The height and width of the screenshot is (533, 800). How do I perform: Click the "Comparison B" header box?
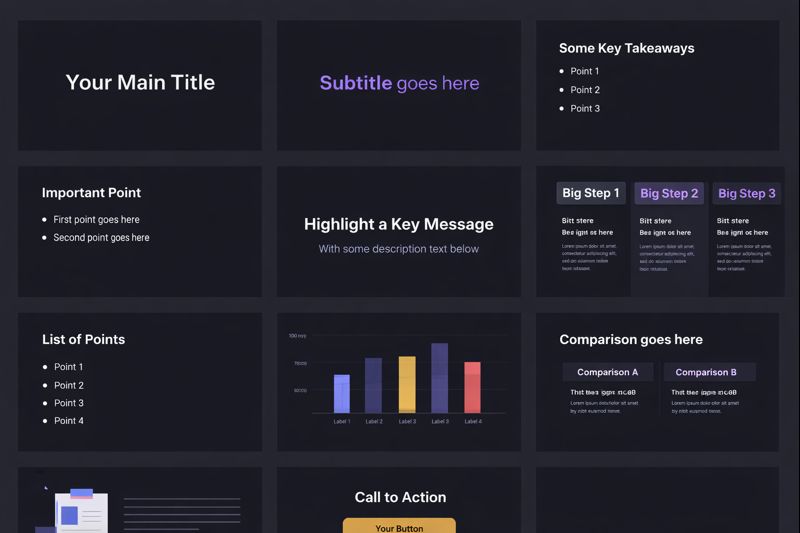pyautogui.click(x=706, y=372)
